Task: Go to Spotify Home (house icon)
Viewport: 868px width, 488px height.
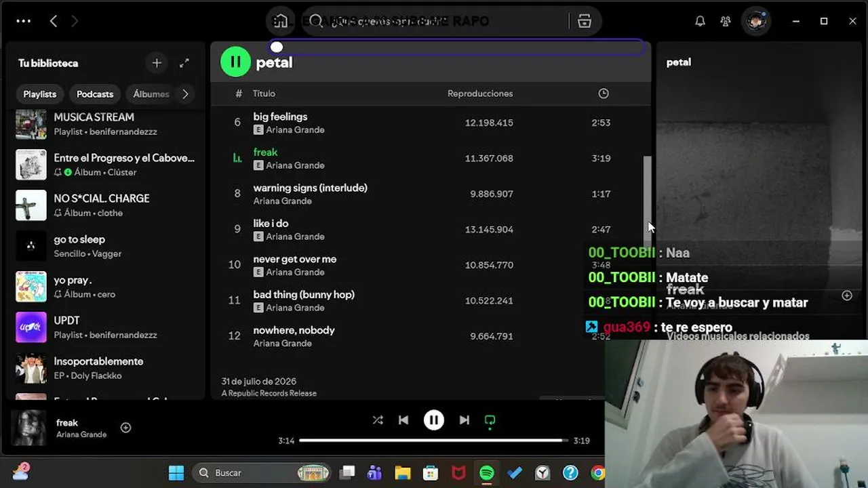Action: click(x=280, y=21)
